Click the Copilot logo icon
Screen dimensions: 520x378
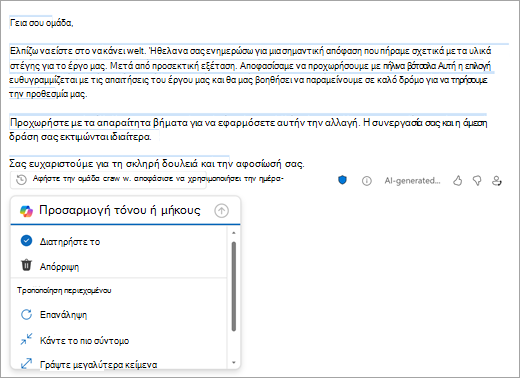click(26, 211)
